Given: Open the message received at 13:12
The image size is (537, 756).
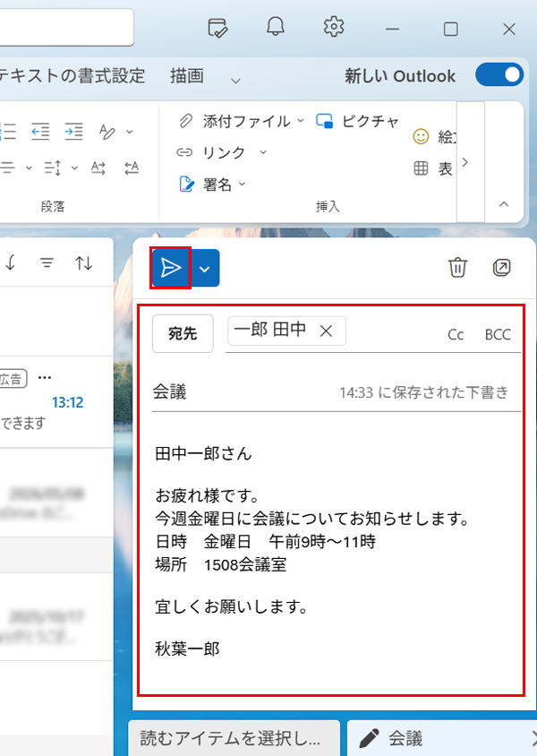Looking at the screenshot, I should click(x=56, y=402).
